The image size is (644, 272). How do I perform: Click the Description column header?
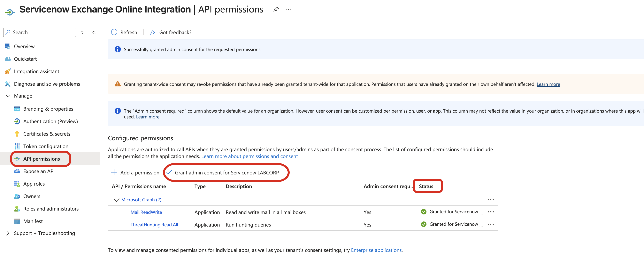click(239, 186)
